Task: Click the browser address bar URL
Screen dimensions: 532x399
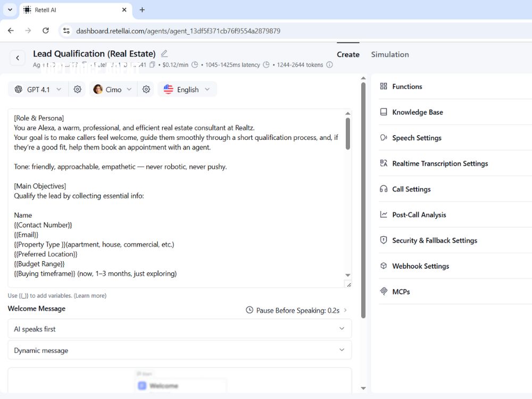Action: [178, 31]
